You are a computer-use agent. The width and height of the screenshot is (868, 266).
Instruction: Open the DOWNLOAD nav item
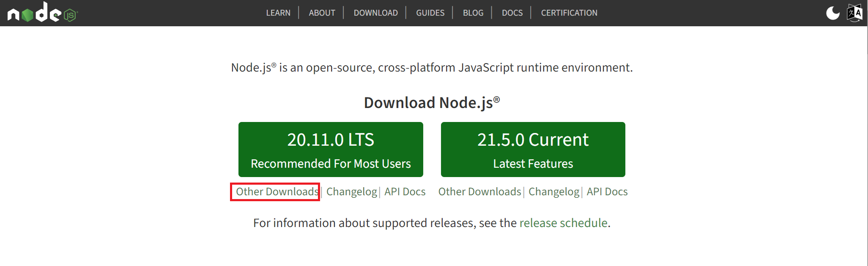click(375, 13)
